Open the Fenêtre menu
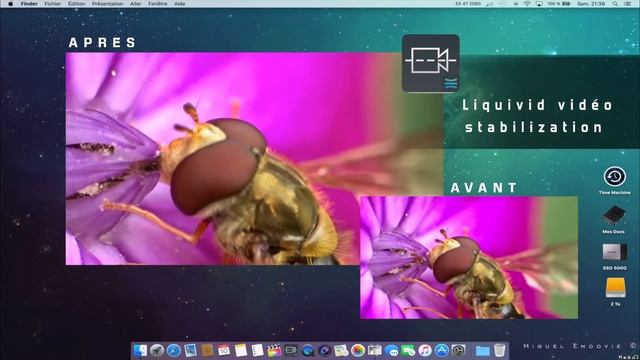 [158, 4]
